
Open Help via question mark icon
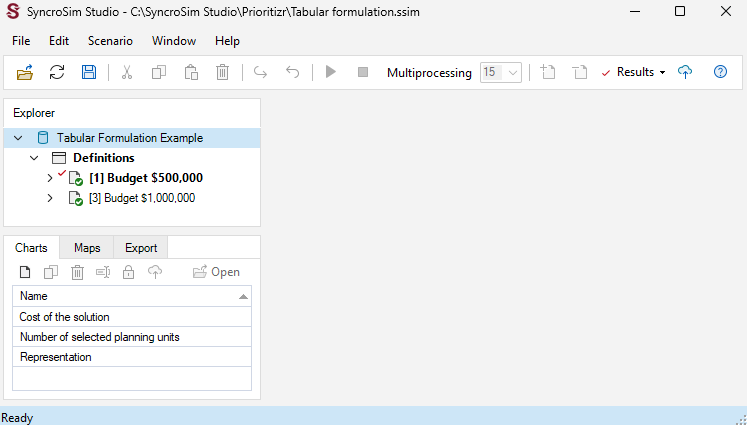point(720,72)
